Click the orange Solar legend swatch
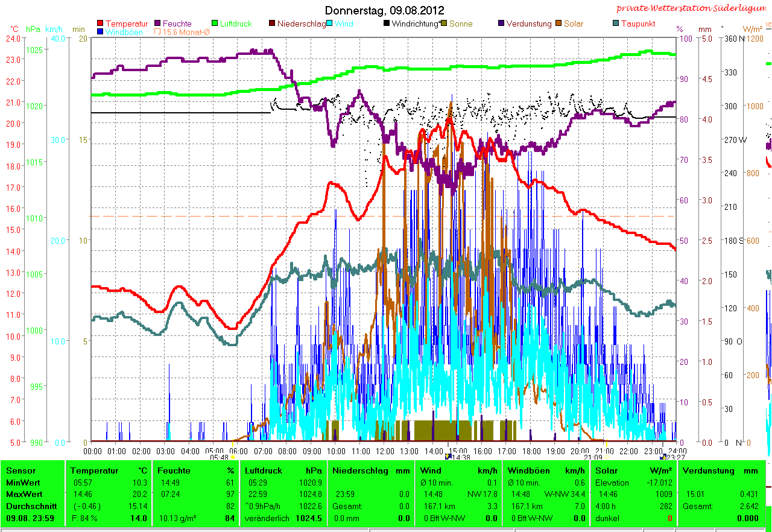The width and height of the screenshot is (772, 532). (x=559, y=24)
